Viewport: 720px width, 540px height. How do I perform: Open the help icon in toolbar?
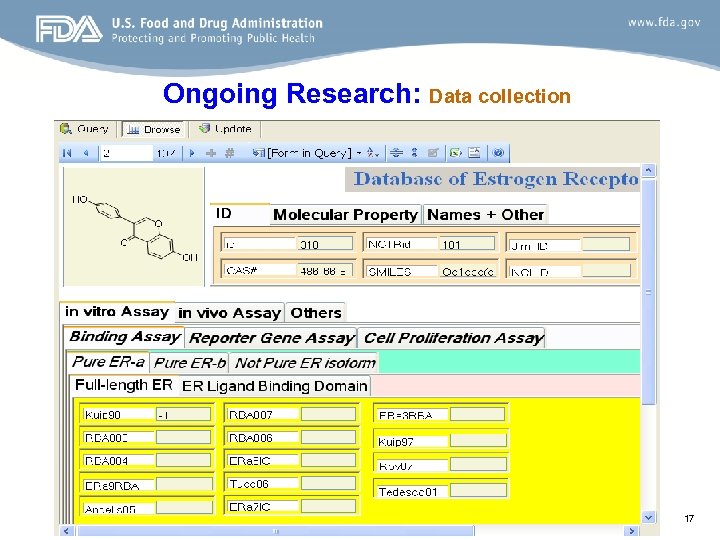tap(498, 153)
